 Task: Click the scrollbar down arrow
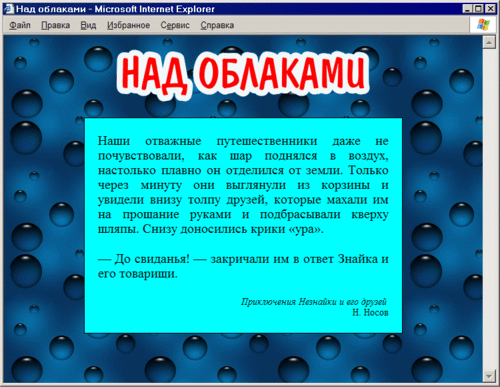[x=489, y=376]
